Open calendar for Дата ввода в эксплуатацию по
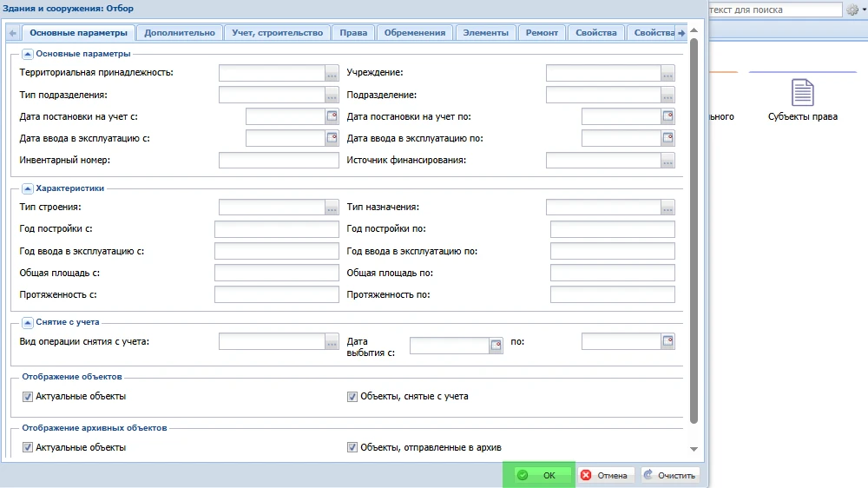 [668, 138]
